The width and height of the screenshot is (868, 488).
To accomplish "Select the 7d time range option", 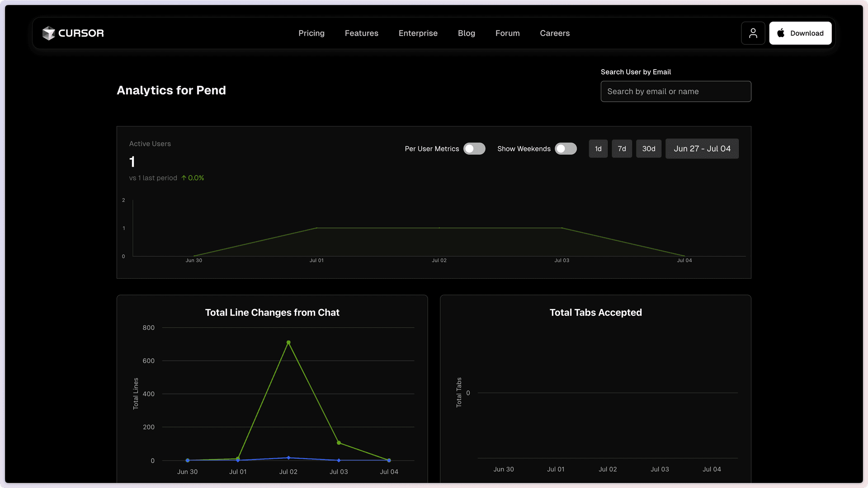I will (x=622, y=149).
